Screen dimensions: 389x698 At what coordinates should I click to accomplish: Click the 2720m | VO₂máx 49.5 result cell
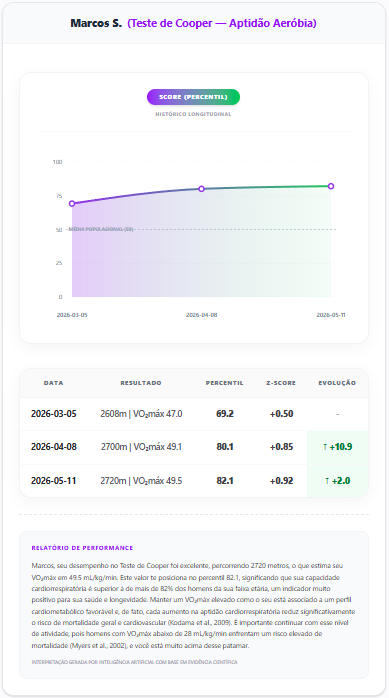tap(141, 481)
